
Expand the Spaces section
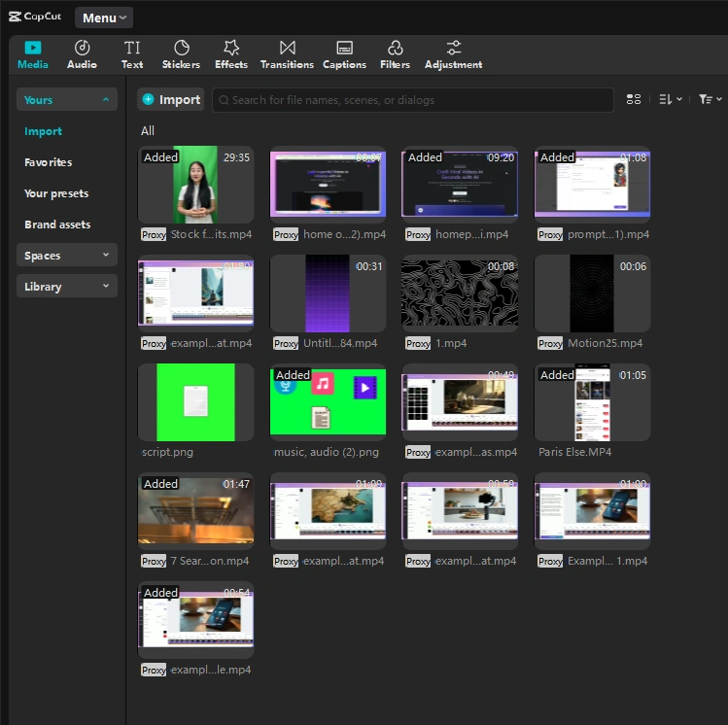click(x=67, y=255)
